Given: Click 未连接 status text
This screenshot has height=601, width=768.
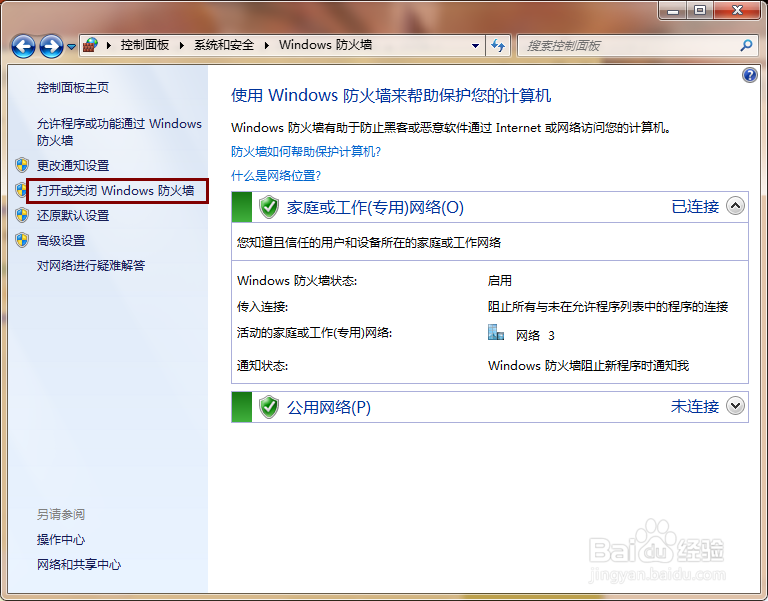Looking at the screenshot, I should [x=695, y=407].
